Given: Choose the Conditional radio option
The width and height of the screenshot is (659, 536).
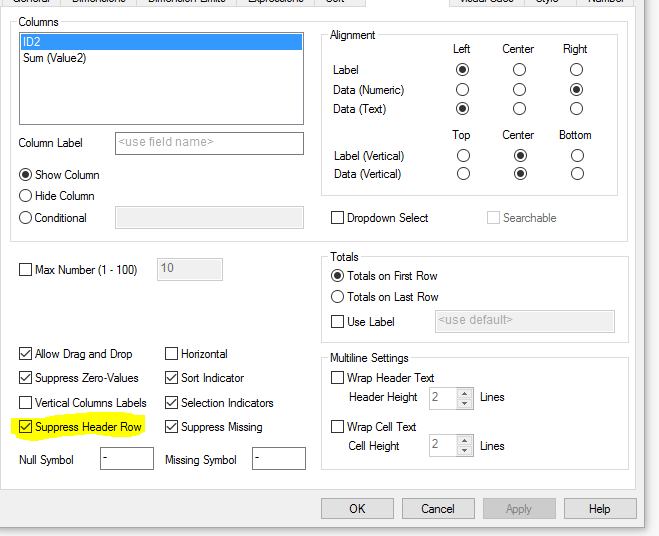Looking at the screenshot, I should tap(26, 218).
